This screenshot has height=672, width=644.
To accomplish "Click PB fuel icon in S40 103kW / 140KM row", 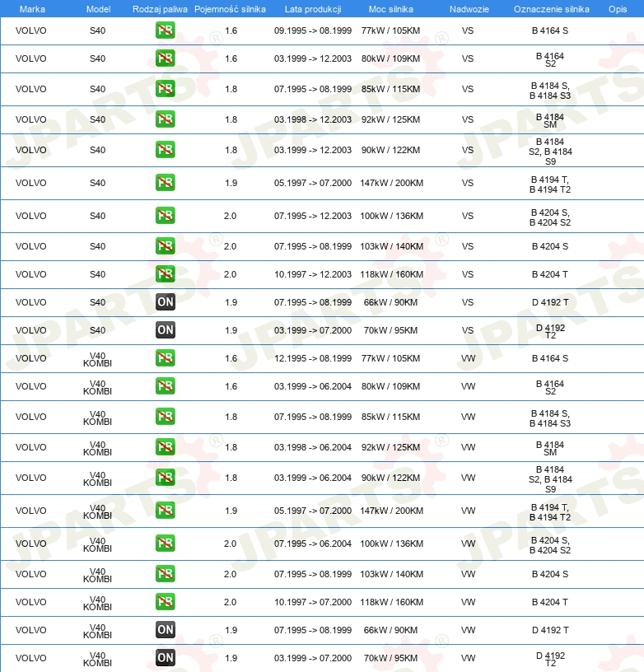I will pos(166,246).
